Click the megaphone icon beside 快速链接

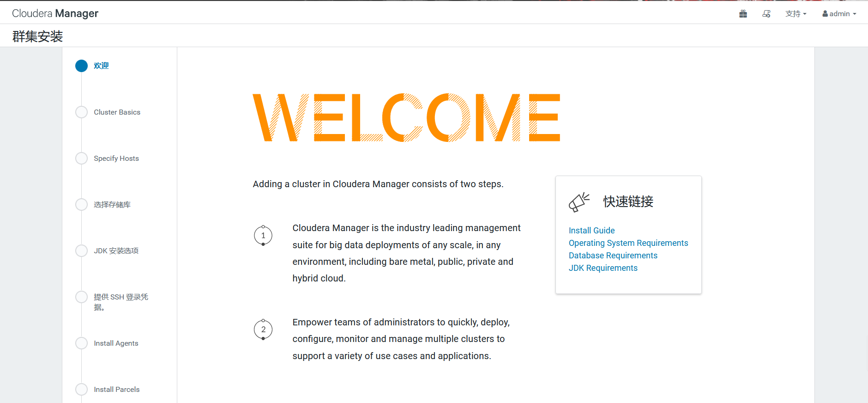coord(579,202)
